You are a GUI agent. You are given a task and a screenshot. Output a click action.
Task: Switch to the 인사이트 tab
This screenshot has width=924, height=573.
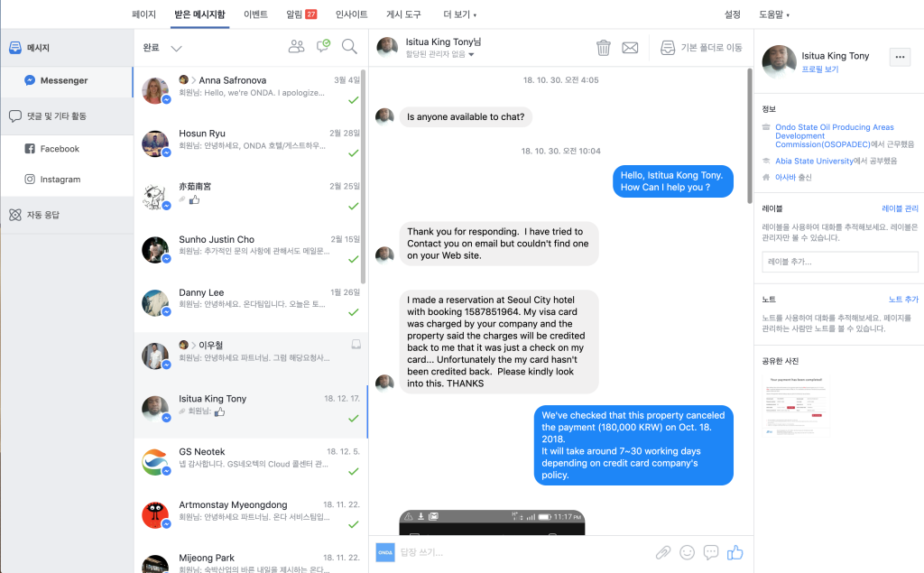pyautogui.click(x=351, y=14)
